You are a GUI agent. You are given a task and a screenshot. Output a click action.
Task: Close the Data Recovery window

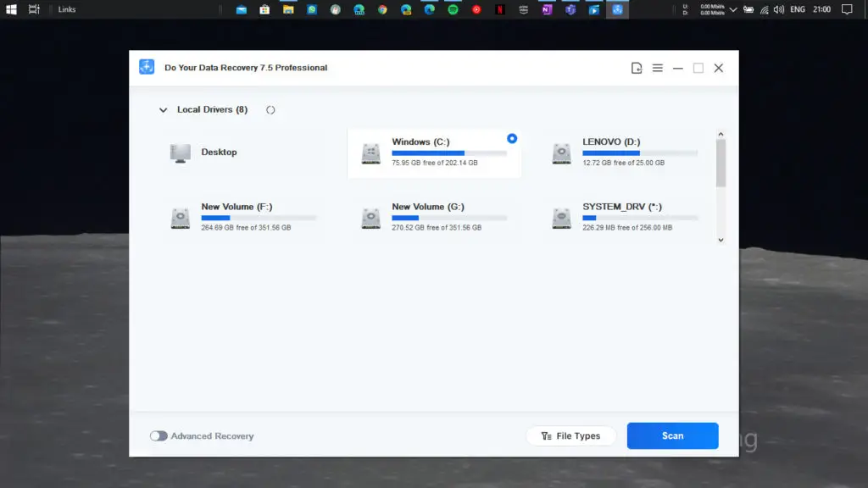(719, 68)
